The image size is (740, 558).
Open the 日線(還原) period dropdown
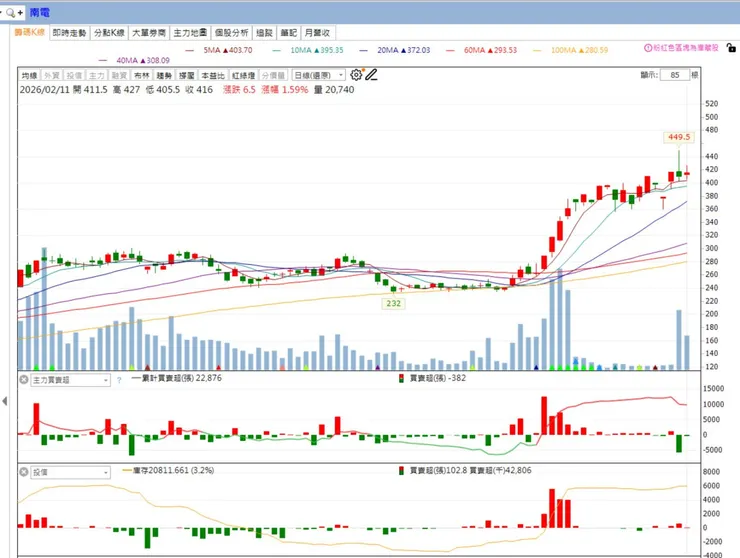coord(319,75)
